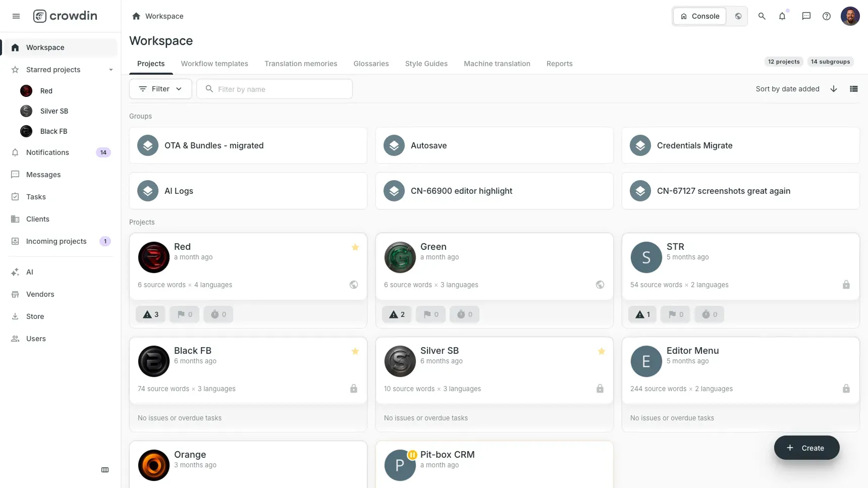Open the search magnifier icon in header
This screenshot has height=488, width=868.
(762, 16)
